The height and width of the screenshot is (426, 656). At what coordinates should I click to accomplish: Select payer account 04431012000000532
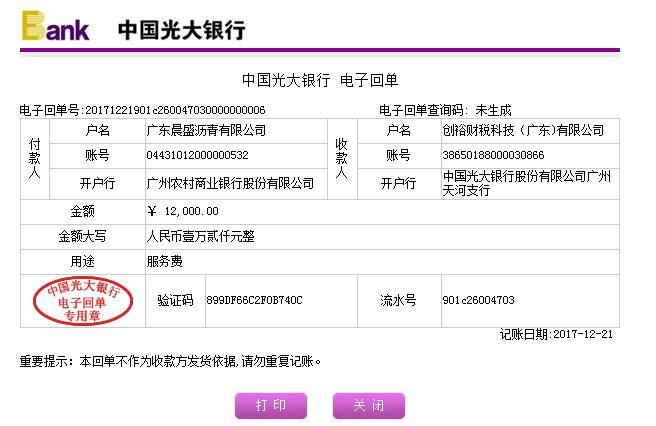click(197, 155)
